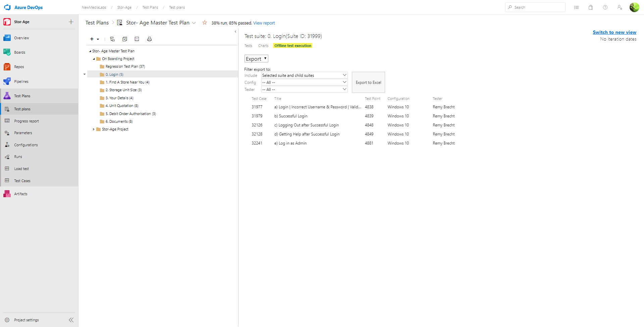Collapse the On Boarding Project folder
This screenshot has height=327, width=644.
coord(94,59)
